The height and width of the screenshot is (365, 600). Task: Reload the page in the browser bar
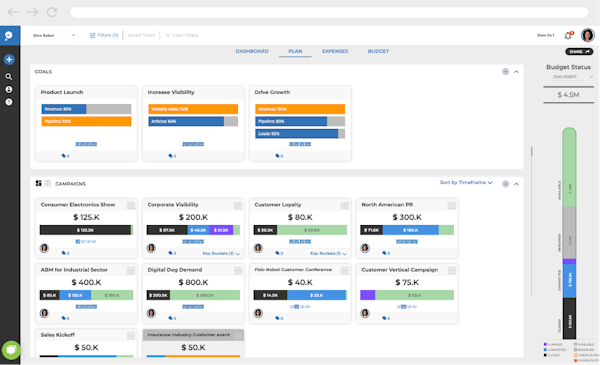point(52,12)
